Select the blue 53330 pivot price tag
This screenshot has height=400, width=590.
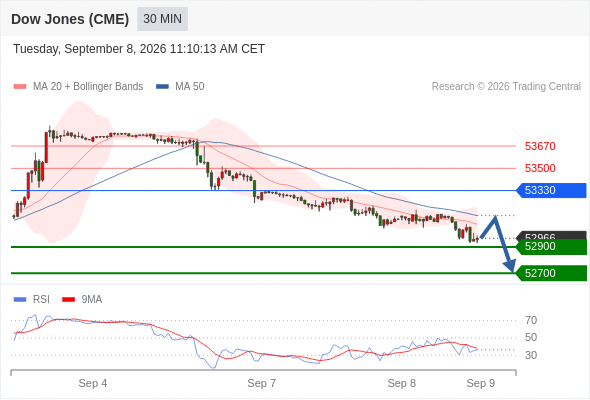click(551, 190)
